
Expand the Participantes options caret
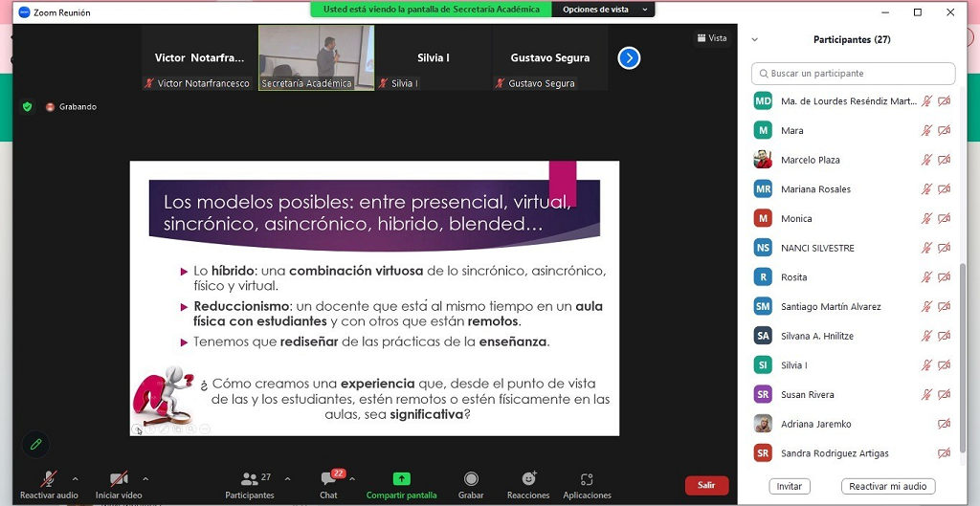click(287, 480)
